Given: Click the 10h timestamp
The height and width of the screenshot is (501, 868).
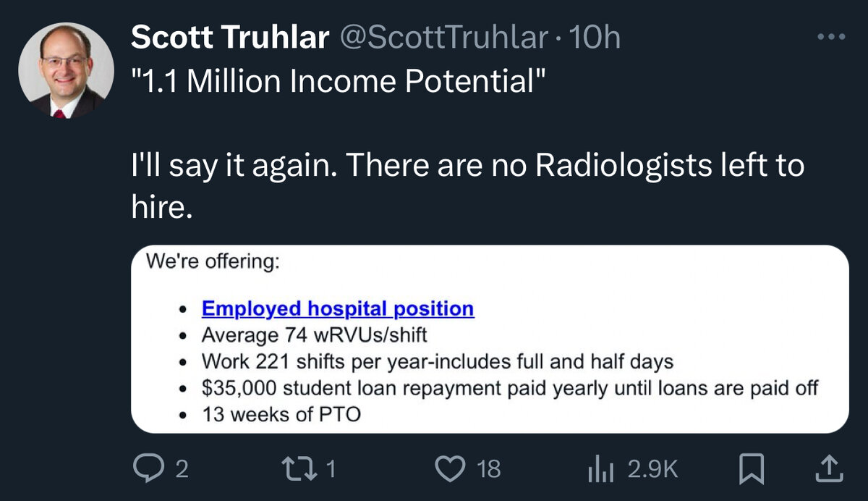Looking at the screenshot, I should point(595,38).
